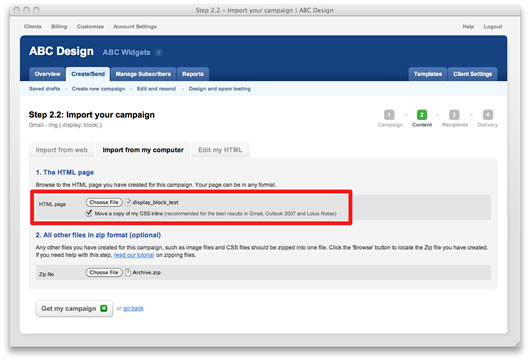The image size is (530, 361).
Task: Follow the read our tutorial link
Action: [x=134, y=255]
